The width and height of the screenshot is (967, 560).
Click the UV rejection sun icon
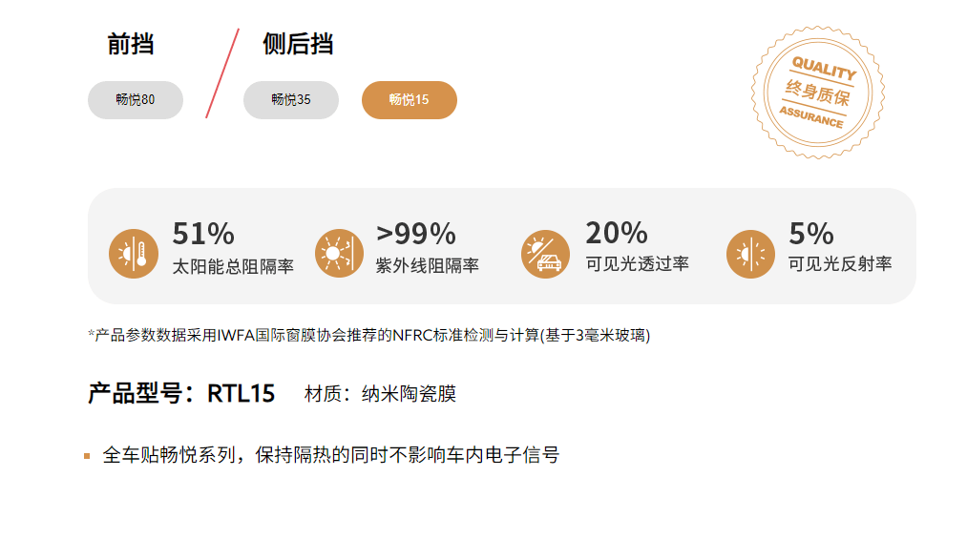coord(339,254)
